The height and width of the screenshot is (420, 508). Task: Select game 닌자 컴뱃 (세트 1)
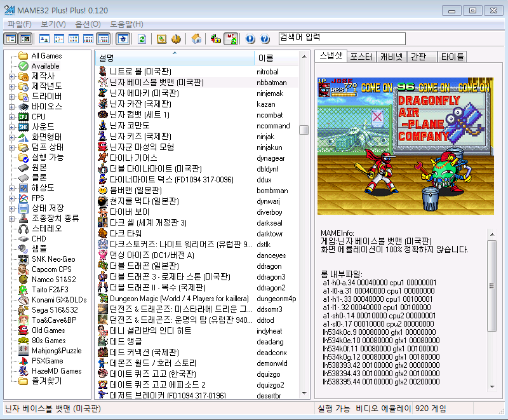pos(140,115)
